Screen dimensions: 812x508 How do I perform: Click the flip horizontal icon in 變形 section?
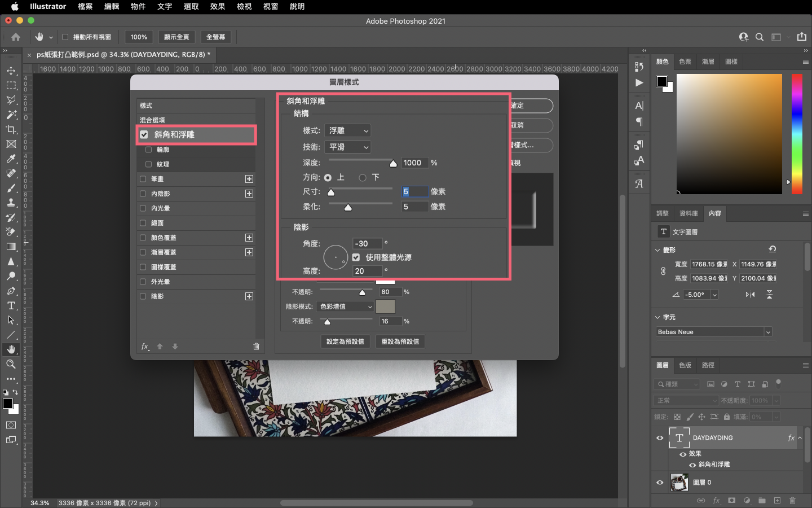click(x=750, y=295)
